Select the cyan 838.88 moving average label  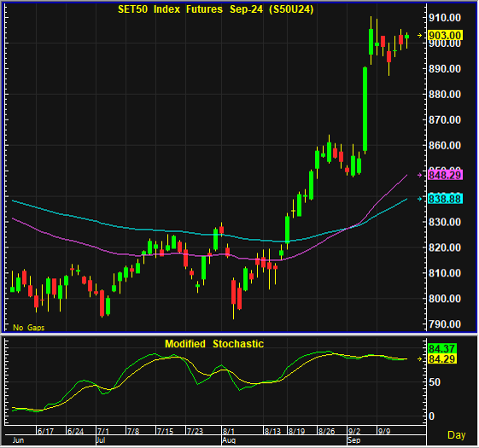pyautogui.click(x=445, y=199)
